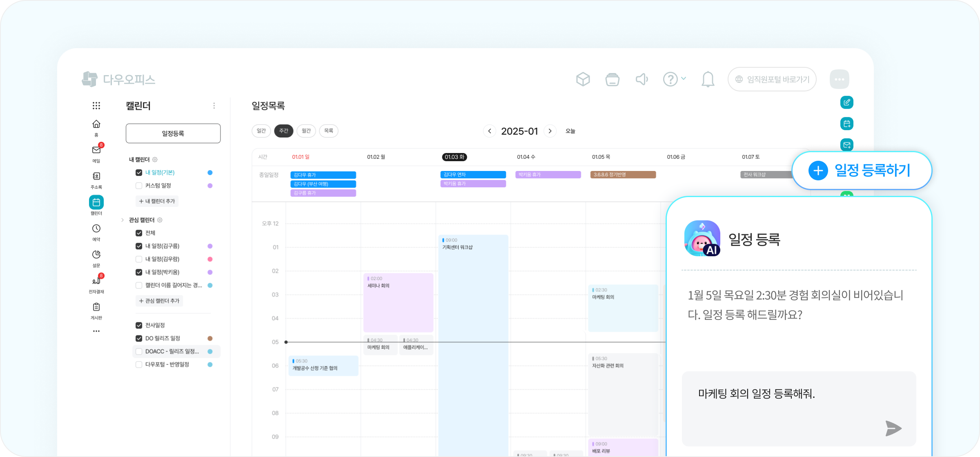980x457 pixels.
Task: Click the teal calendar-add shortcut icon
Action: (847, 124)
